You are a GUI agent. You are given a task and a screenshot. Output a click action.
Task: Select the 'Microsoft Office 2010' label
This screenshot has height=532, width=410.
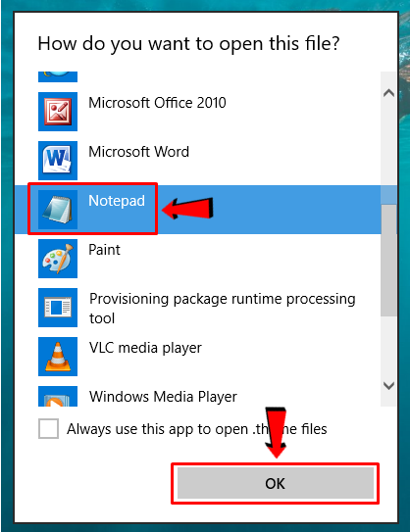157,103
